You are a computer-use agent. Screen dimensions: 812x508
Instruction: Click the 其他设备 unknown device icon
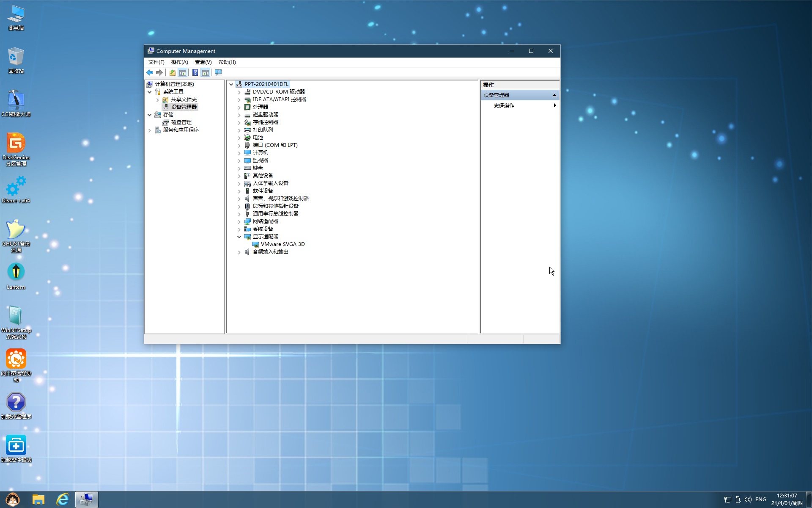click(247, 176)
